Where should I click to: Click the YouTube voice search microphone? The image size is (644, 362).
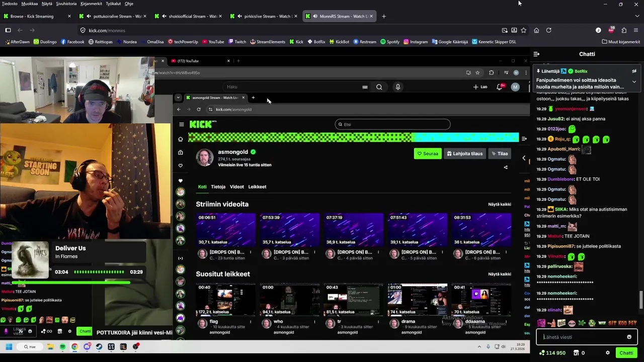coord(398,87)
